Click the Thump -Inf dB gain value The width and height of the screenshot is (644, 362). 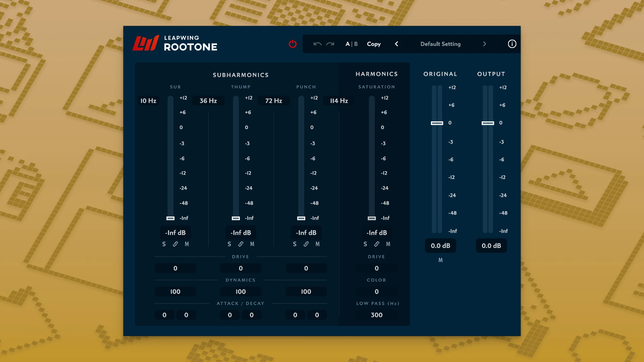tap(241, 233)
